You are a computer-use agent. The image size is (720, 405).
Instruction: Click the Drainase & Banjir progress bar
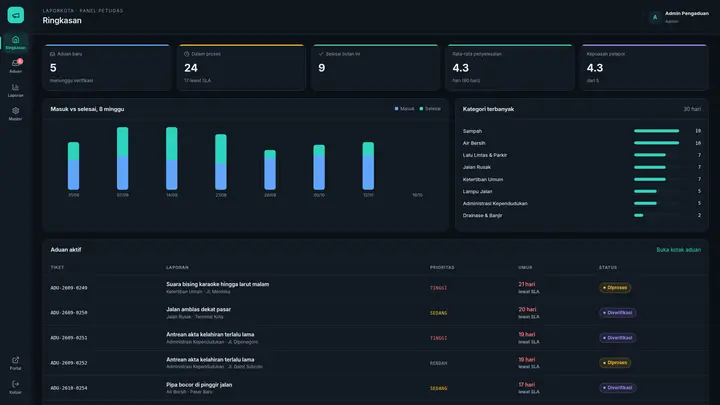[x=638, y=215]
